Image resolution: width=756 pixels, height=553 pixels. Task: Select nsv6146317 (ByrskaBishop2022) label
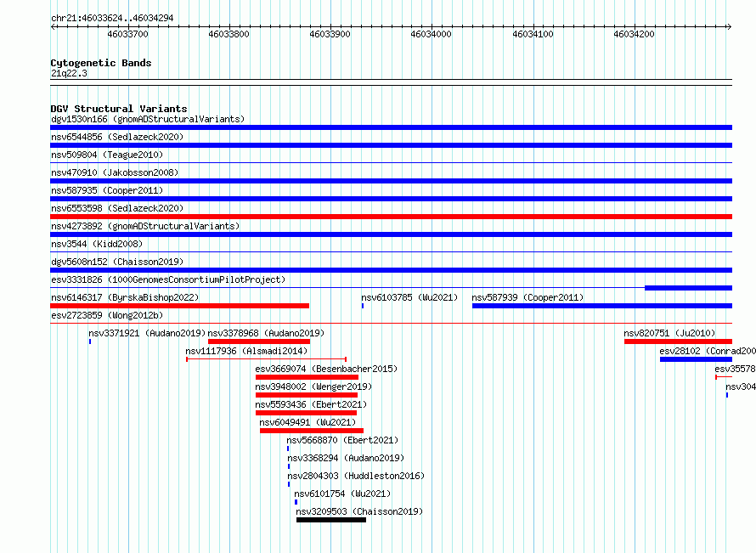125,297
